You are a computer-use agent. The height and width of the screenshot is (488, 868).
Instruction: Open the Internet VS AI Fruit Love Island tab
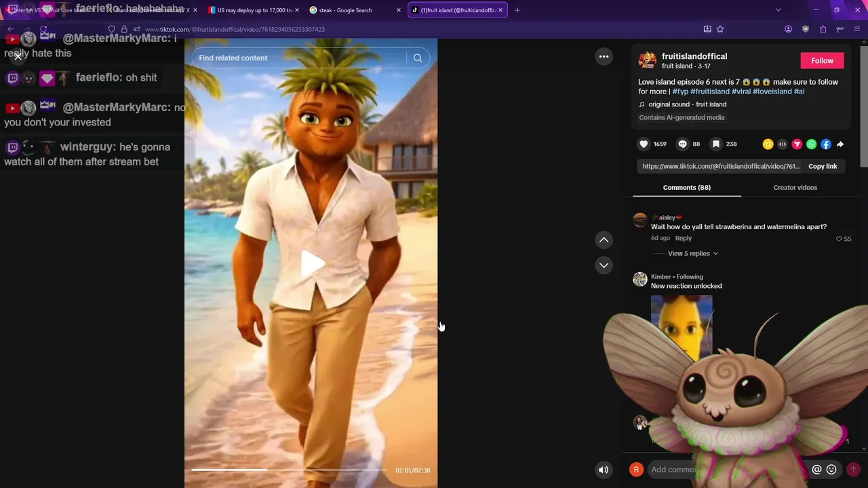52,10
